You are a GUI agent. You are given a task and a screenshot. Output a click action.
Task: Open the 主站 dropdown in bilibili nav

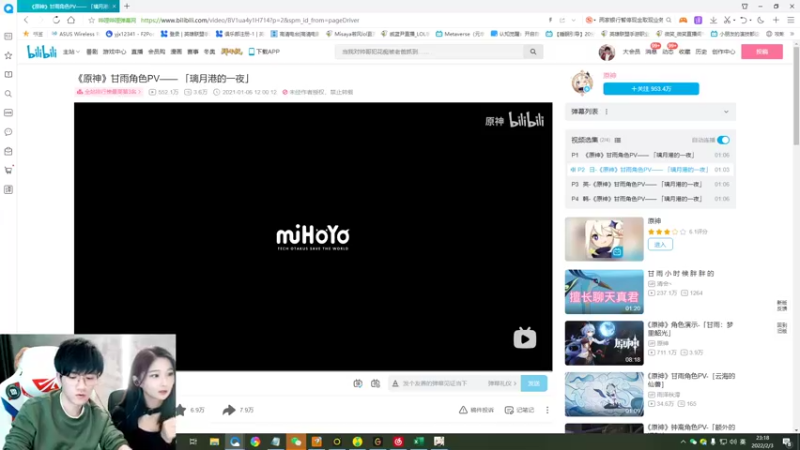(x=71, y=52)
